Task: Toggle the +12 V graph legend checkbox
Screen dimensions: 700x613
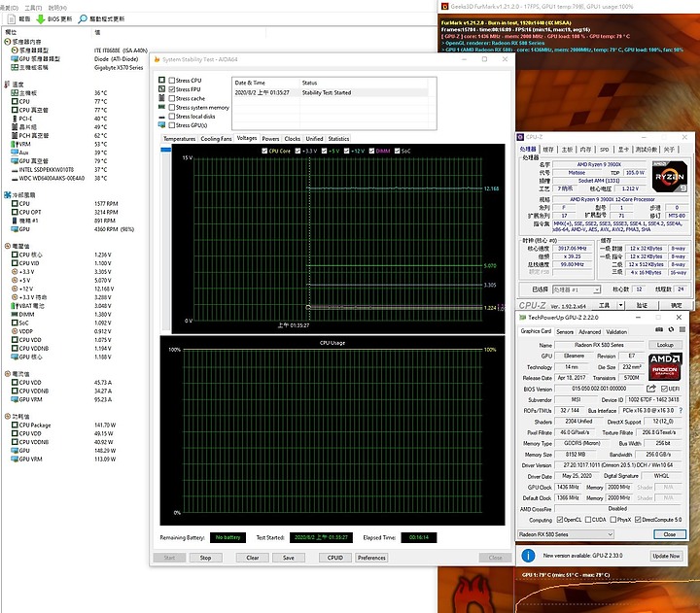Action: pos(346,151)
